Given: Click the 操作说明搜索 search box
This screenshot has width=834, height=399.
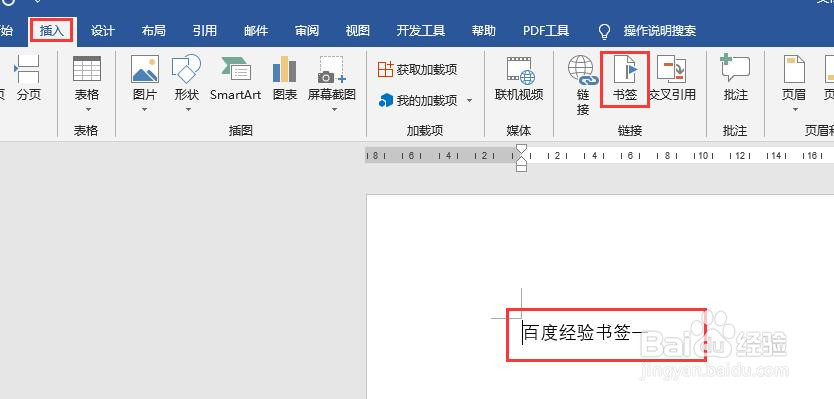Looking at the screenshot, I should click(660, 31).
